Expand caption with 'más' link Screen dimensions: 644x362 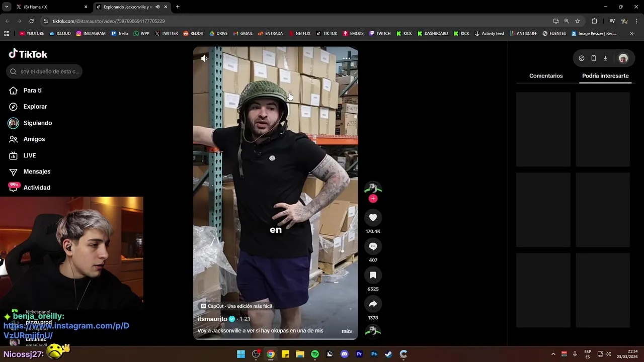point(347,331)
